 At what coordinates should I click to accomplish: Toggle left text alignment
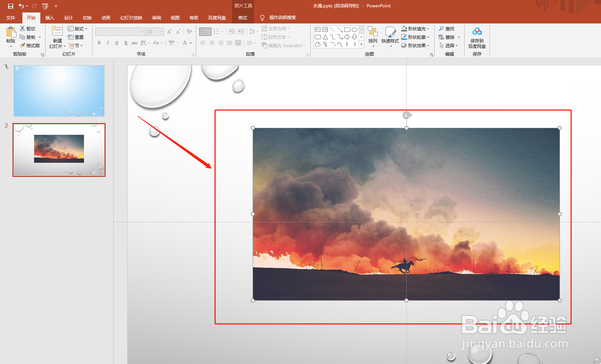tap(203, 43)
